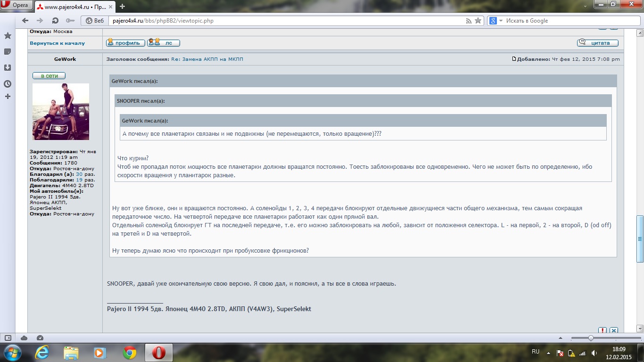Add a panel with sidebar plus

tap(8, 96)
